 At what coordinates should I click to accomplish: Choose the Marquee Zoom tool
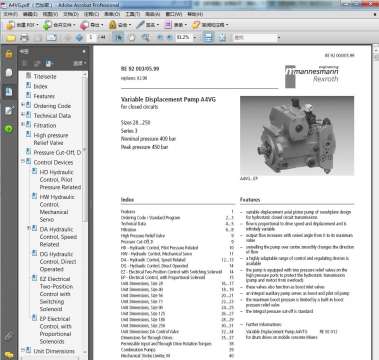pos(146,37)
